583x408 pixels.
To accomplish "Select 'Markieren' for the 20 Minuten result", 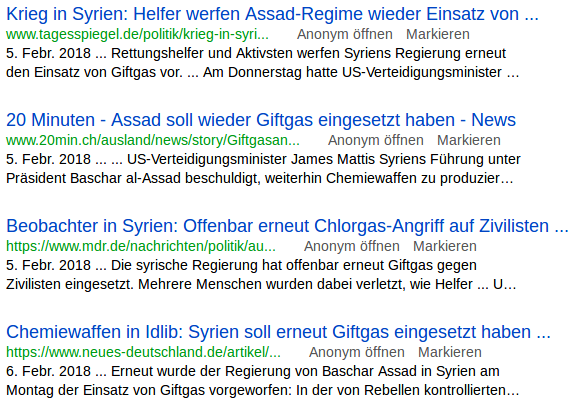I will 468,140.
